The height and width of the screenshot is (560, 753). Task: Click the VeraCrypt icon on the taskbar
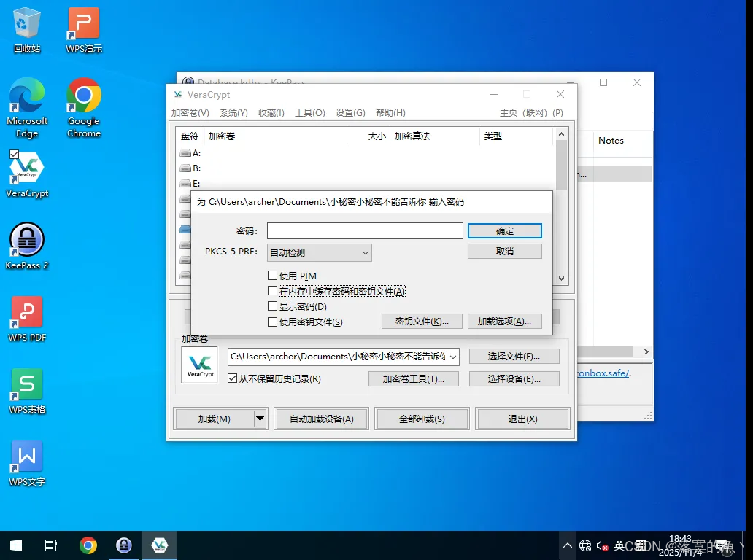(160, 545)
